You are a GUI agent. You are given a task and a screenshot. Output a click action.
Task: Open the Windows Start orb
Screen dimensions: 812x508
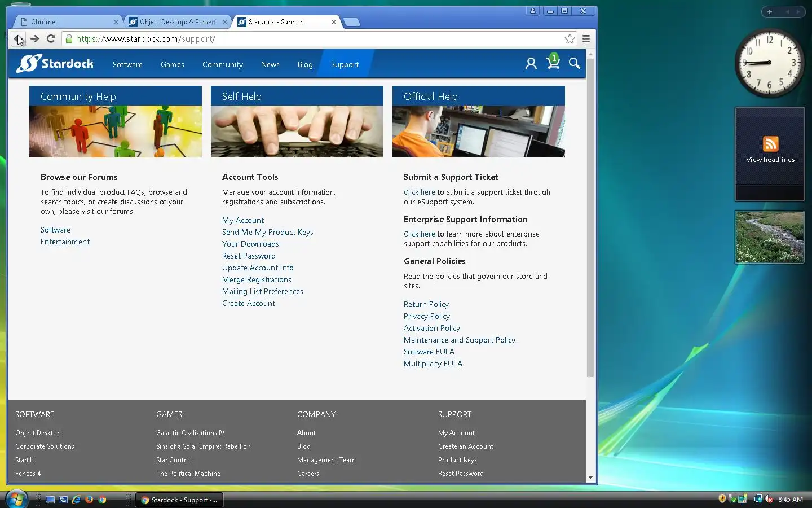pos(16,499)
